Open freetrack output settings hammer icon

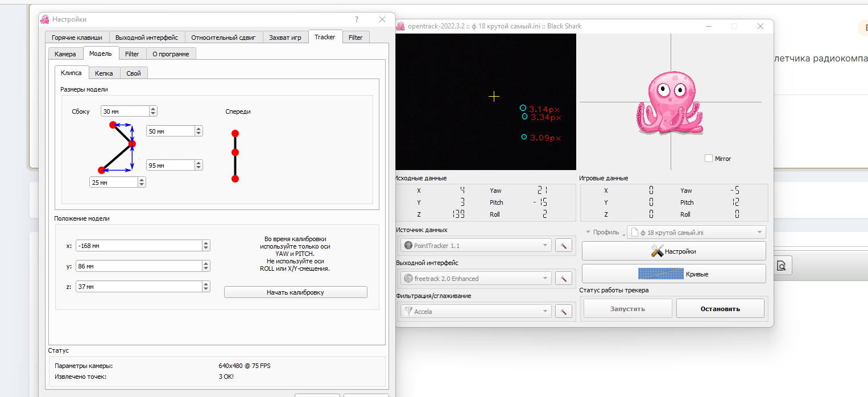point(563,278)
